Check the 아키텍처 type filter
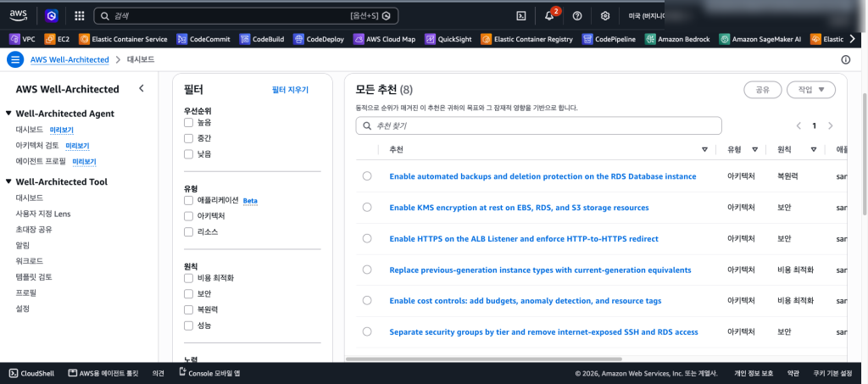 (189, 216)
